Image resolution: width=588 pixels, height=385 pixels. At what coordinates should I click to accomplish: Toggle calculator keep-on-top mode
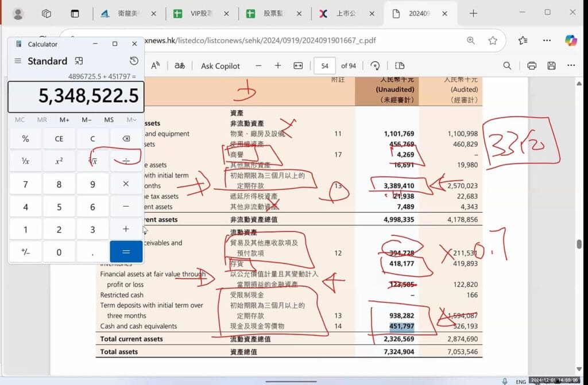79,61
